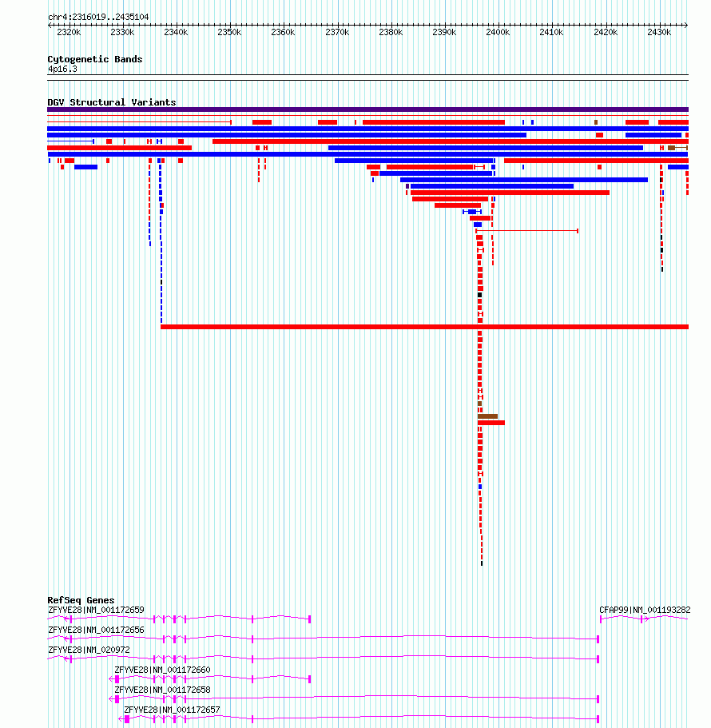This screenshot has width=711, height=728.
Task: Open the RefSeq Genes track title
Action: tap(81, 600)
